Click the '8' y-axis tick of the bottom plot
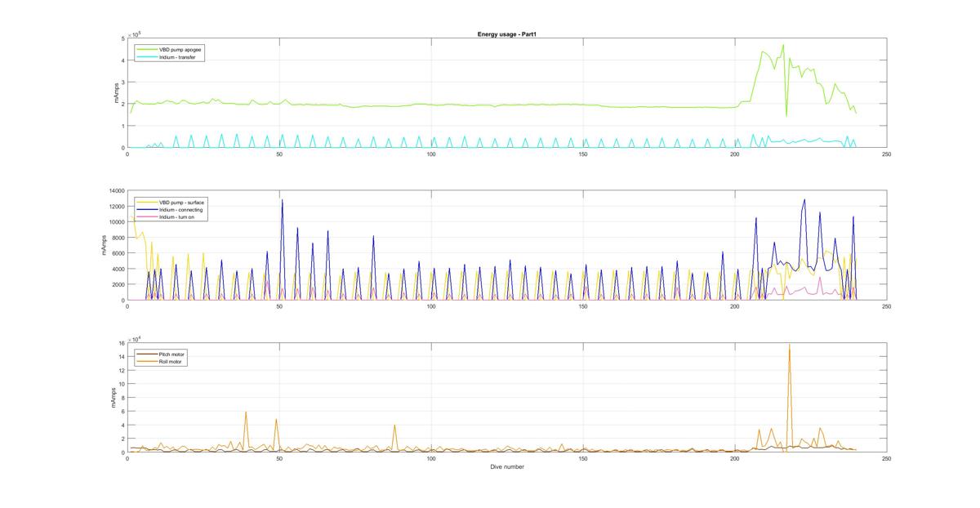This screenshot has width=980, height=508. pyautogui.click(x=122, y=398)
